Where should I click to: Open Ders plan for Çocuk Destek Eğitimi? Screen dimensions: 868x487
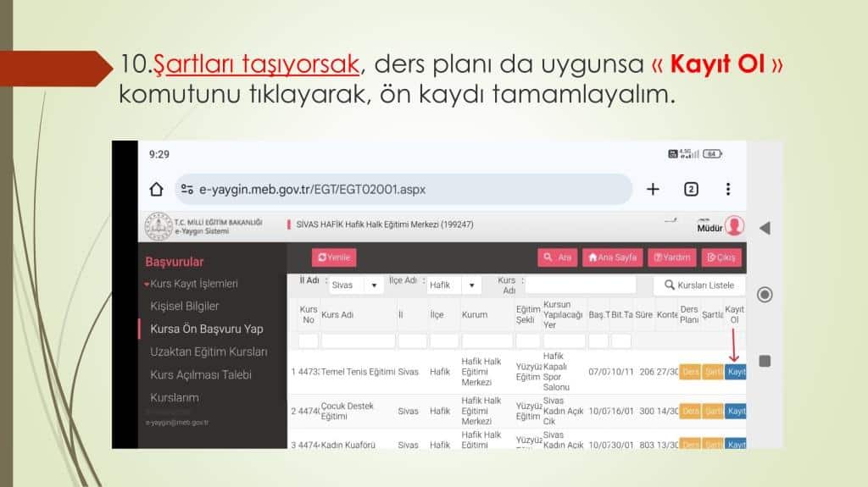690,411
